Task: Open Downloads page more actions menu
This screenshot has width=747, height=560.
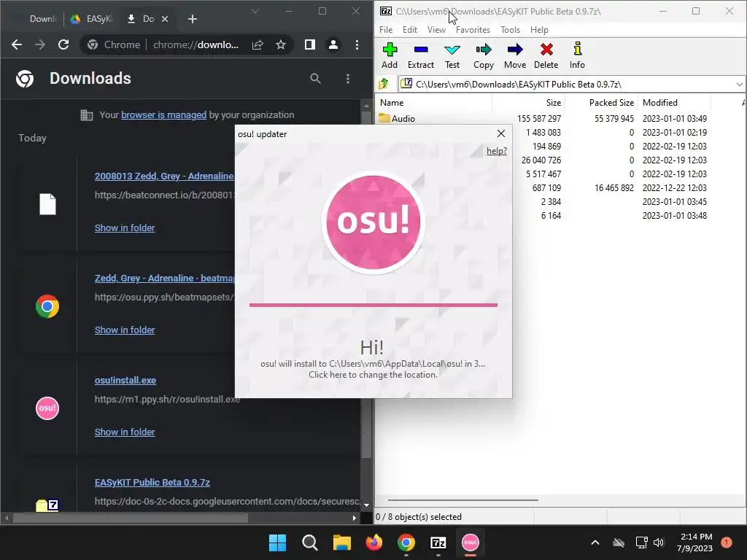Action: 348,79
